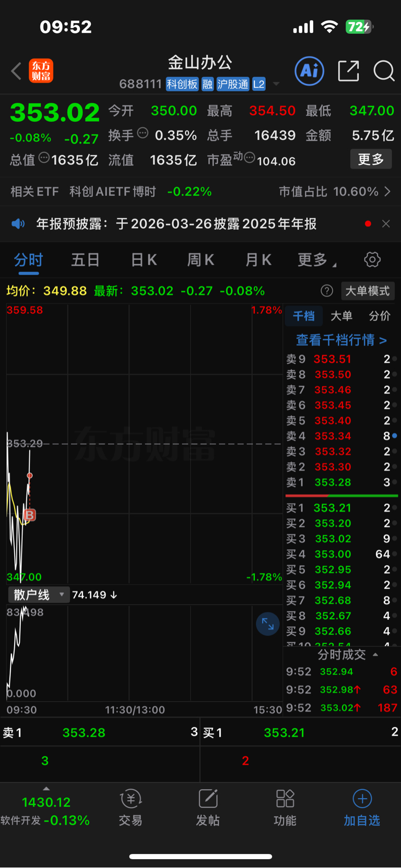Tap the announcement speaker icon
The image size is (401, 868).
pos(18,224)
